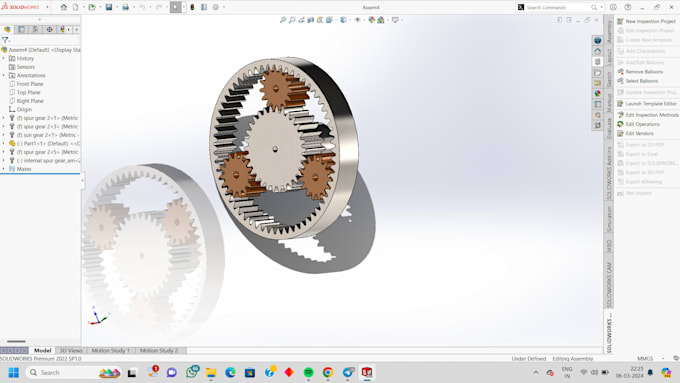Click the Print icon
680x383 pixels.
coord(125,7)
